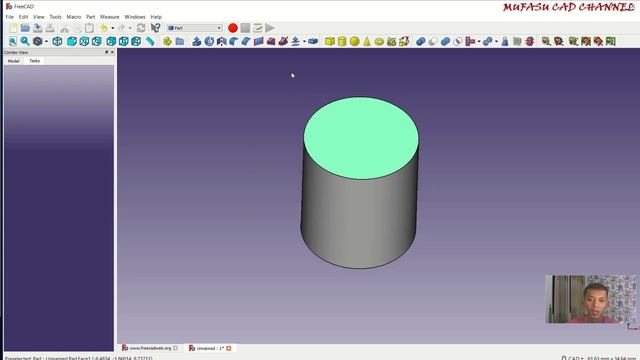
Task: Start macro recording with the red button
Action: click(x=233, y=28)
